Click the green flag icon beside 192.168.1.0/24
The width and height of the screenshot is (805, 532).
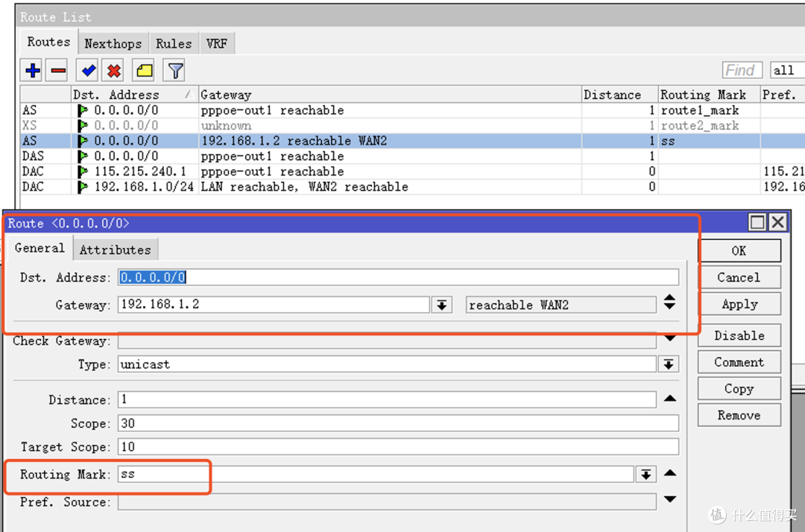(x=83, y=186)
